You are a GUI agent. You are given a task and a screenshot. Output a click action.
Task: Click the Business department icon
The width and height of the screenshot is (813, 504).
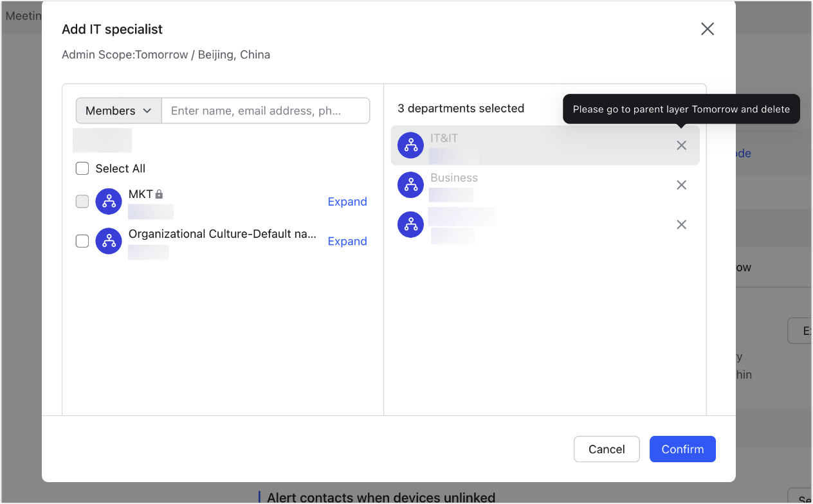coord(410,185)
